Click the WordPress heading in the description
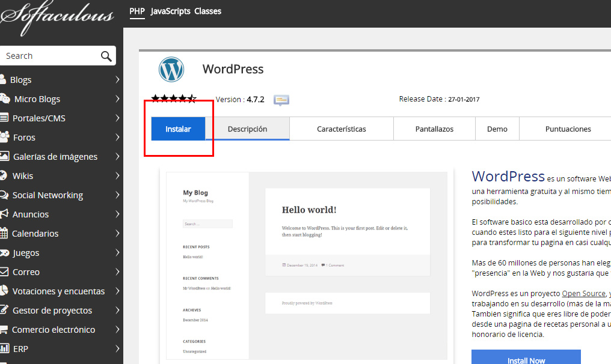The height and width of the screenshot is (364, 611). (508, 177)
